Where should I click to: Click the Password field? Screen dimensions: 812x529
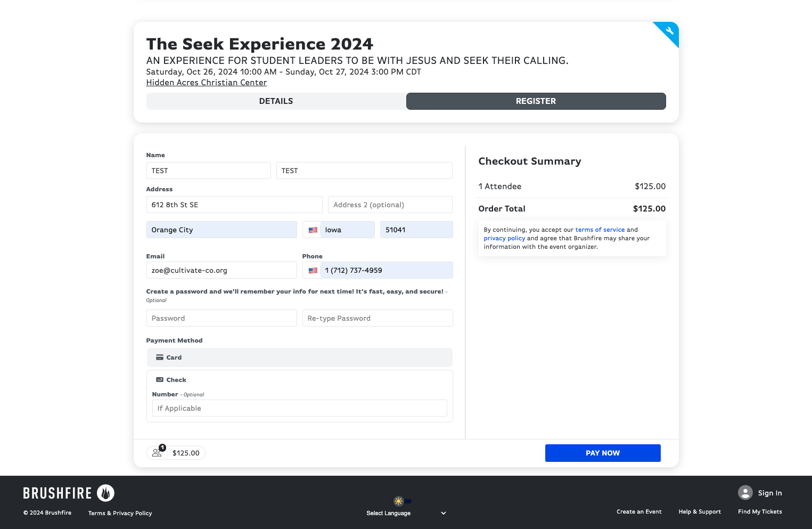coord(222,318)
